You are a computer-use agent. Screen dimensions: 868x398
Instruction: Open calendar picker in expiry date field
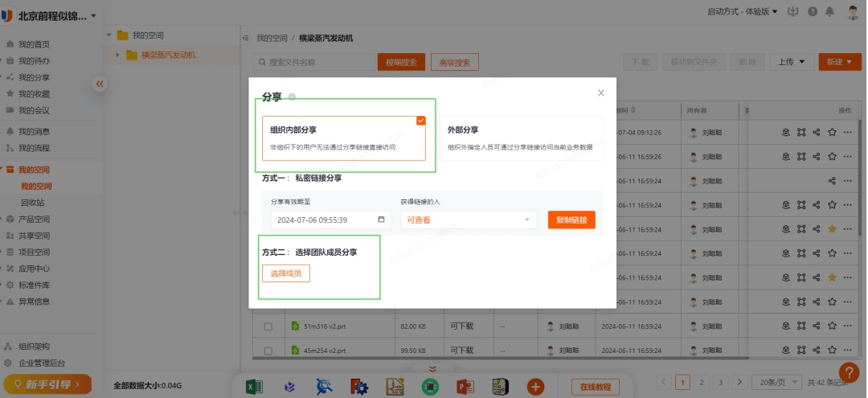tap(381, 220)
